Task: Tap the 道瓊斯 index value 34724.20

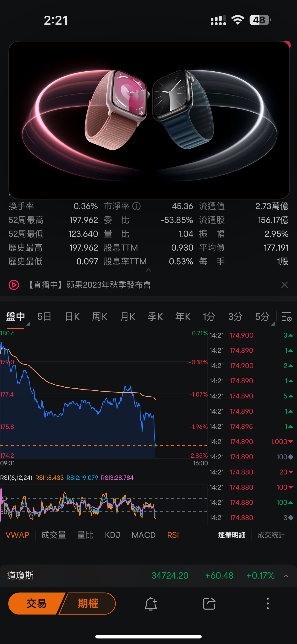Action: pyautogui.click(x=170, y=576)
